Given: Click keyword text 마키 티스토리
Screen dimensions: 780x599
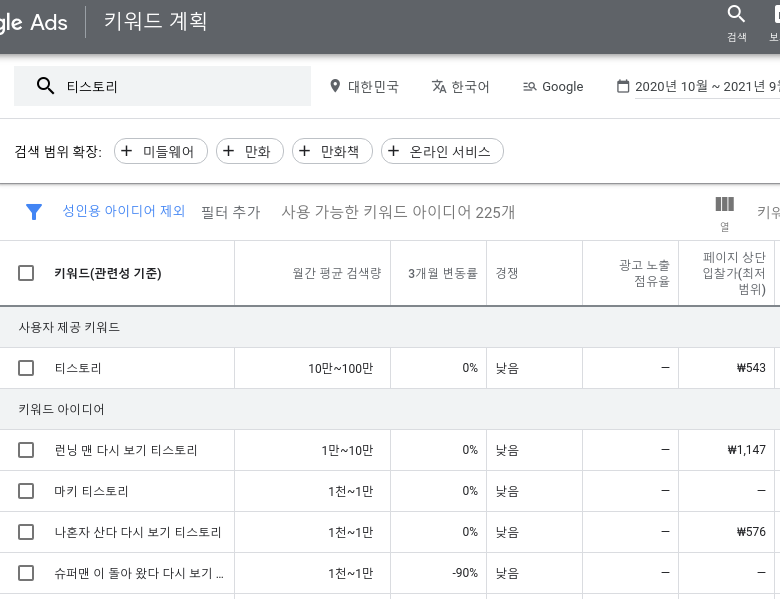Looking at the screenshot, I should point(92,492).
